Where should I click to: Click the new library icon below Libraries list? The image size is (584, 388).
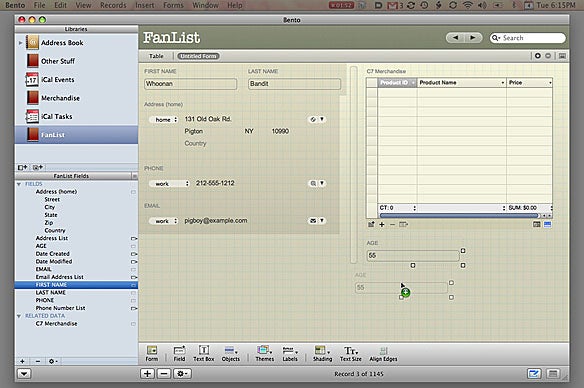tap(22, 167)
